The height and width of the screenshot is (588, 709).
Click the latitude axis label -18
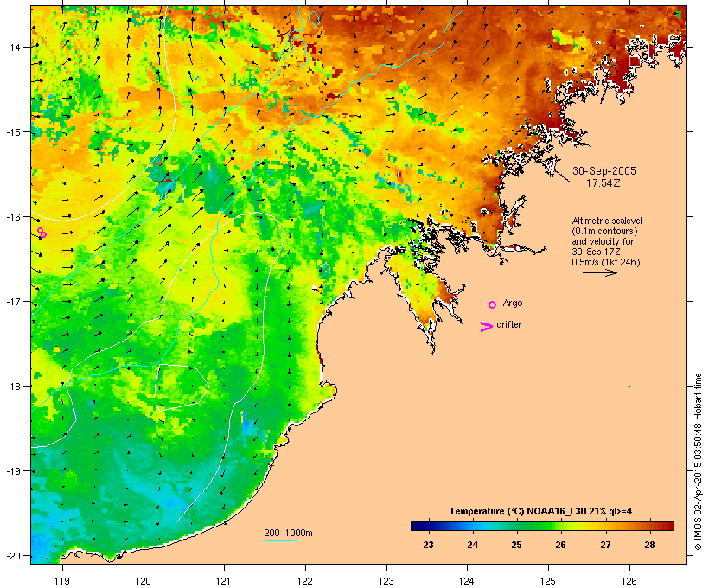[x=13, y=387]
